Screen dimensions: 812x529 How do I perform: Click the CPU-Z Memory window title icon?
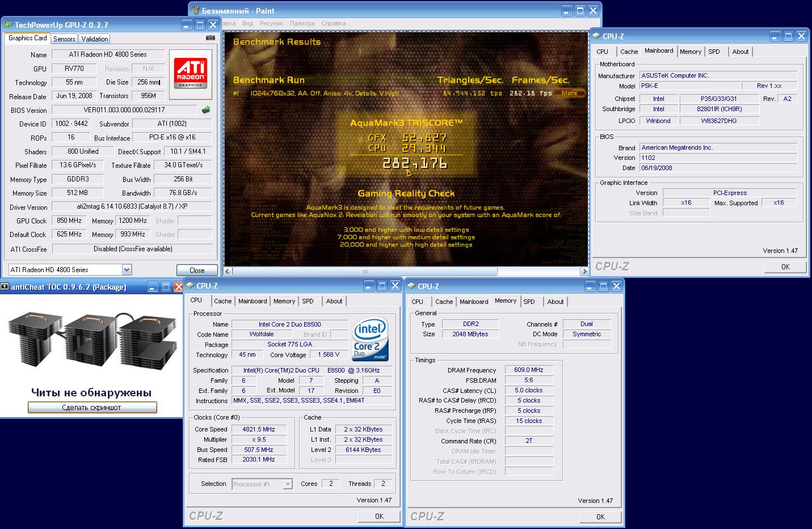[x=411, y=286]
